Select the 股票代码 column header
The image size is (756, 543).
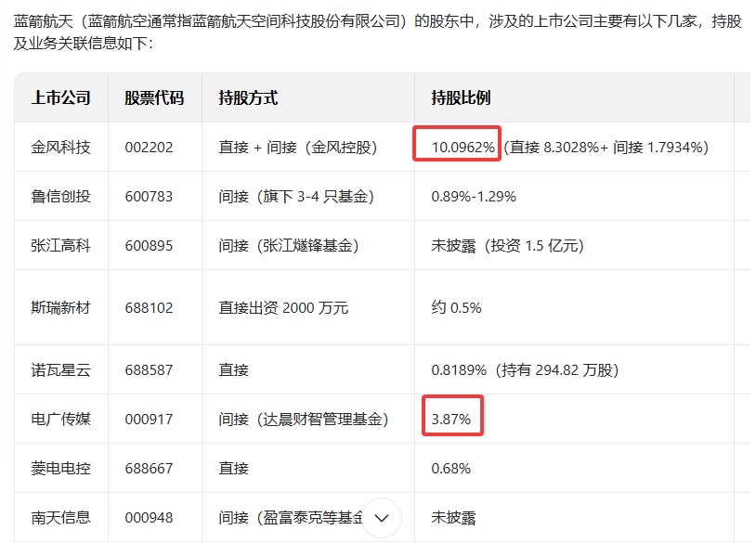coord(154,97)
